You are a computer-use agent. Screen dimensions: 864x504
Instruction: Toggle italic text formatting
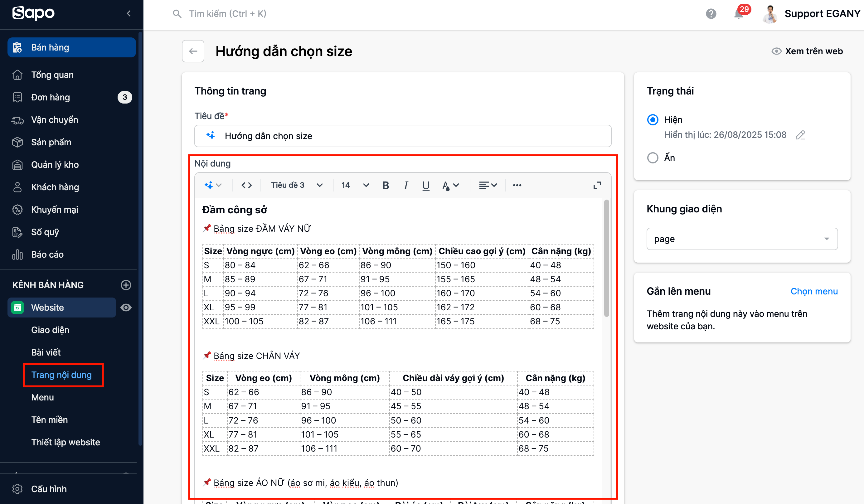(405, 186)
